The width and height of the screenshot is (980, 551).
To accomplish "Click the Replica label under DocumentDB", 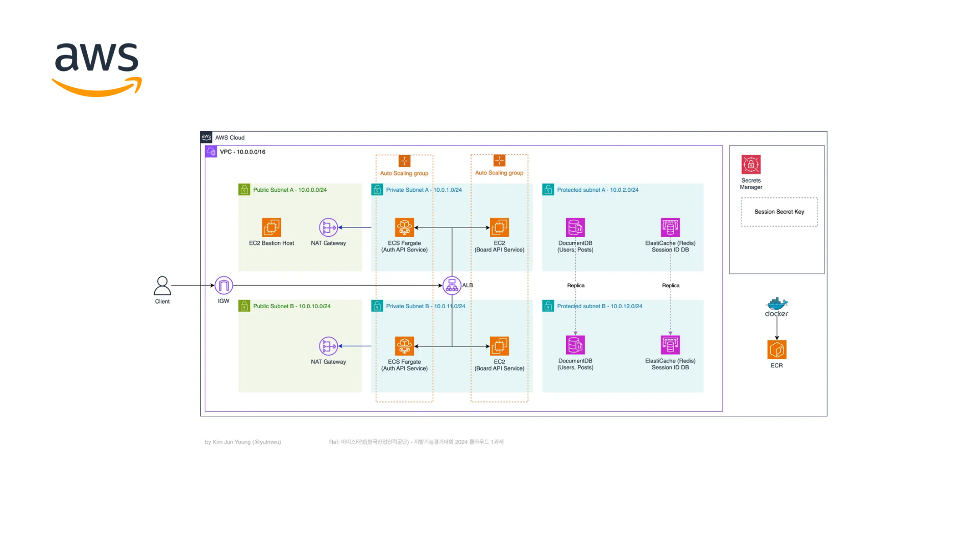I will 575,286.
